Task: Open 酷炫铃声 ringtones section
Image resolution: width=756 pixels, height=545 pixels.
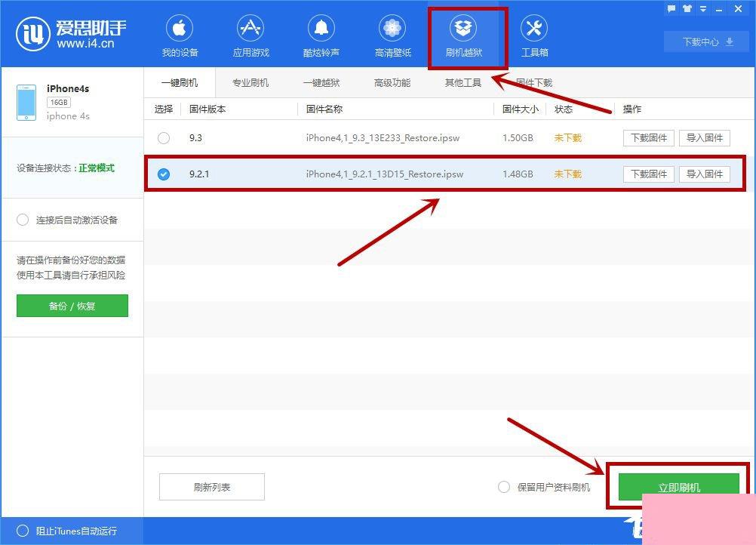Action: pos(321,36)
